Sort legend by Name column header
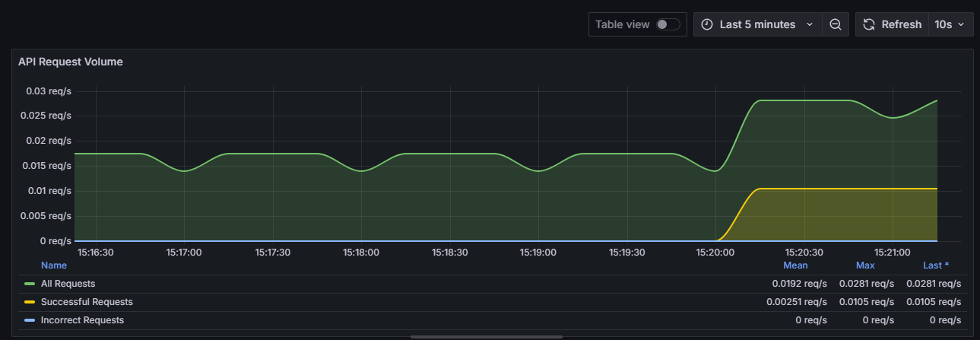The width and height of the screenshot is (980, 340). coord(53,265)
